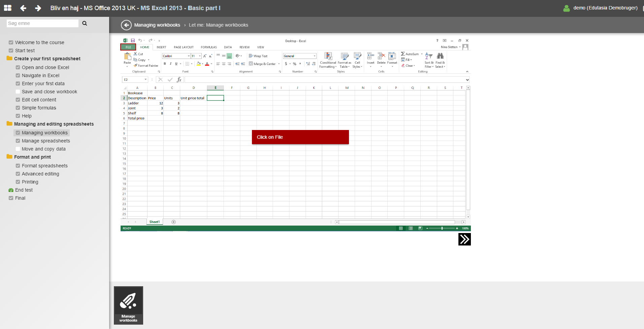Switch to the INSERT ribbon tab
Image resolution: width=644 pixels, height=329 pixels.
click(x=161, y=47)
